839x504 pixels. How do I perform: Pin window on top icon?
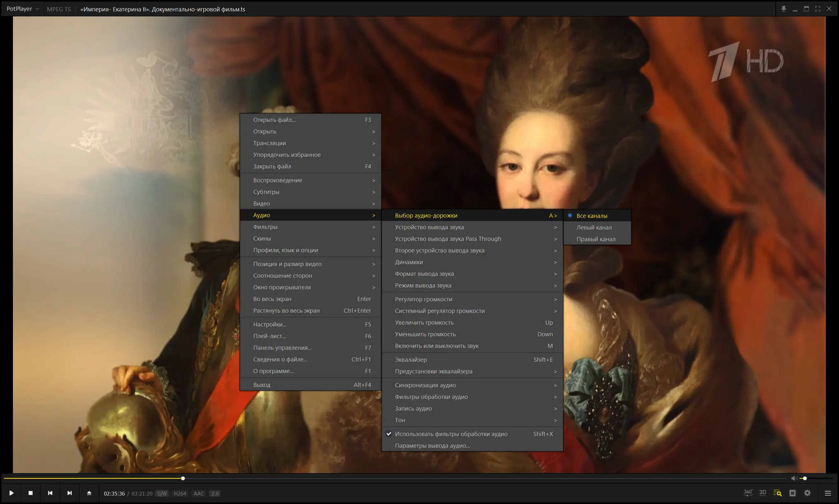point(784,9)
